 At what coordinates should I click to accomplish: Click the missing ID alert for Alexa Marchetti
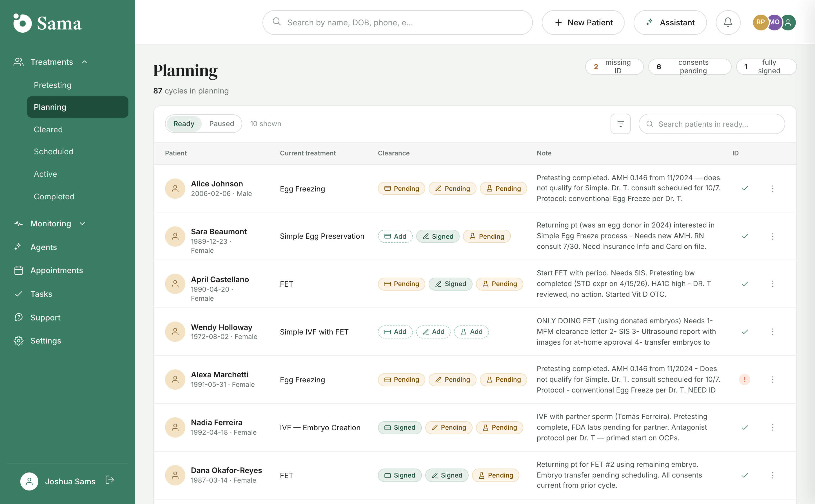click(x=744, y=379)
